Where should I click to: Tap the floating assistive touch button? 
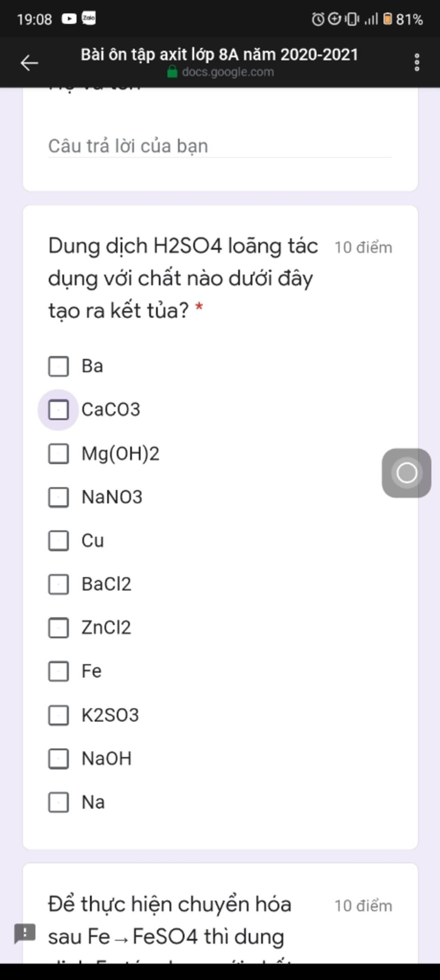(406, 473)
